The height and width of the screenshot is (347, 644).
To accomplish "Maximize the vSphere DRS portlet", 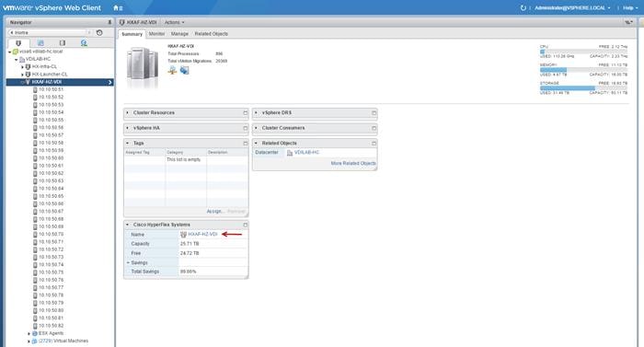I will (x=374, y=112).
